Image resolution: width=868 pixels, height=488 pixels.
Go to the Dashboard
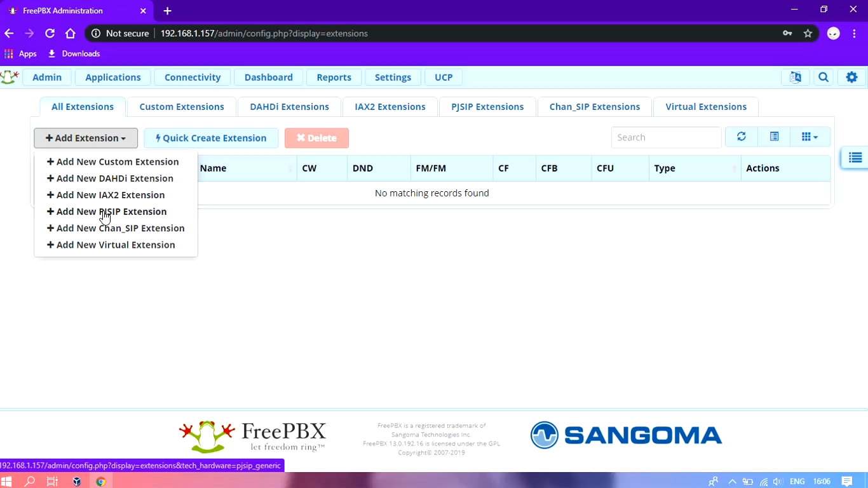(269, 78)
